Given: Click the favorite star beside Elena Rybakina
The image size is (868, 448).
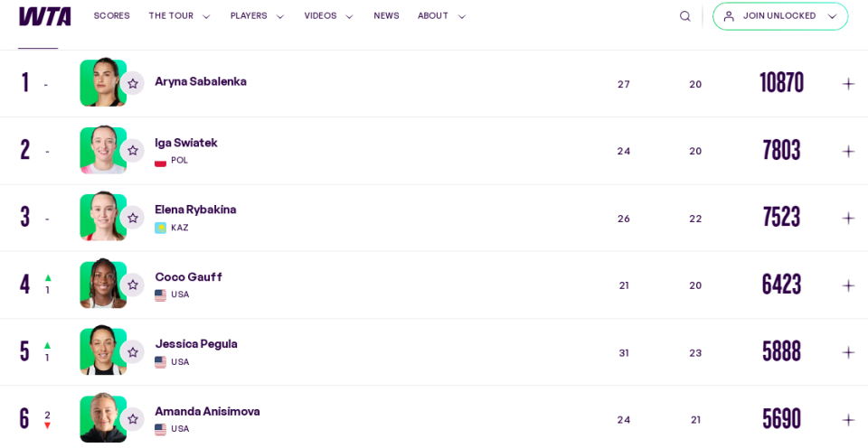Looking at the screenshot, I should pos(133,219).
